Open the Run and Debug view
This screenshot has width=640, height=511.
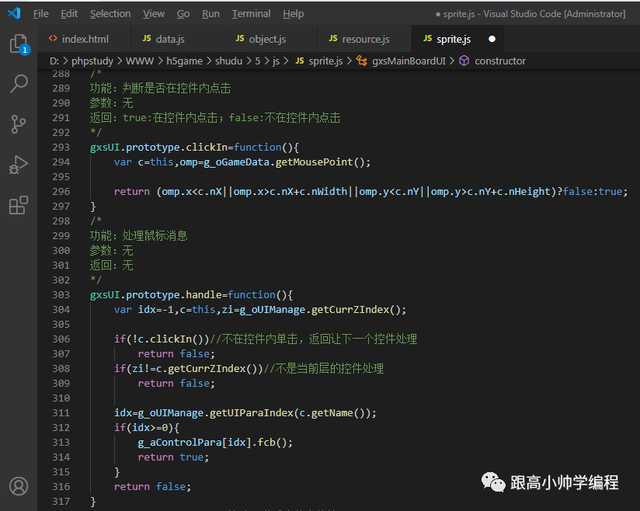[x=19, y=164]
